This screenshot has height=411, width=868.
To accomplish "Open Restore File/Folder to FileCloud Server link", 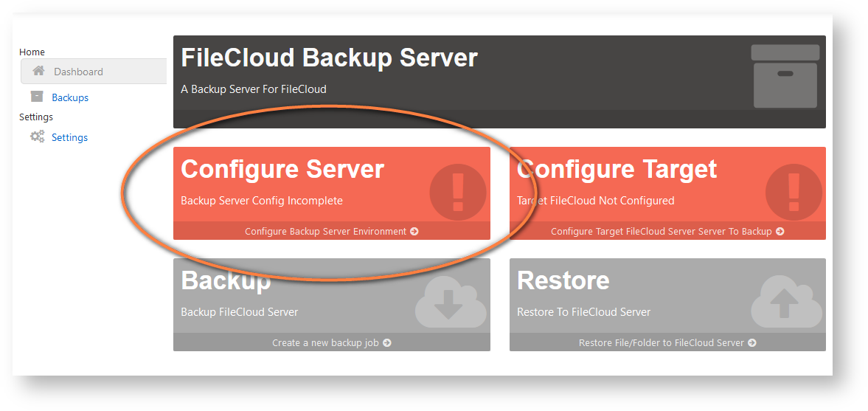I will coord(661,343).
